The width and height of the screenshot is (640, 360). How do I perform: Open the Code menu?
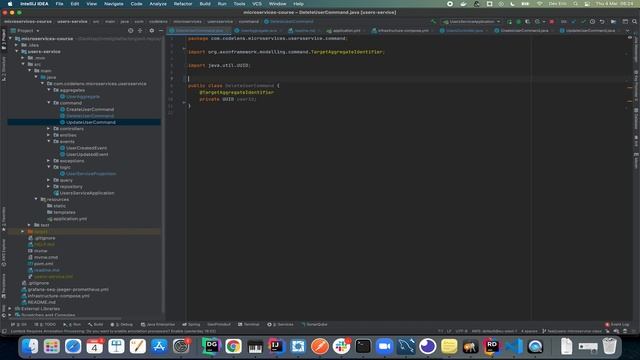click(x=136, y=4)
